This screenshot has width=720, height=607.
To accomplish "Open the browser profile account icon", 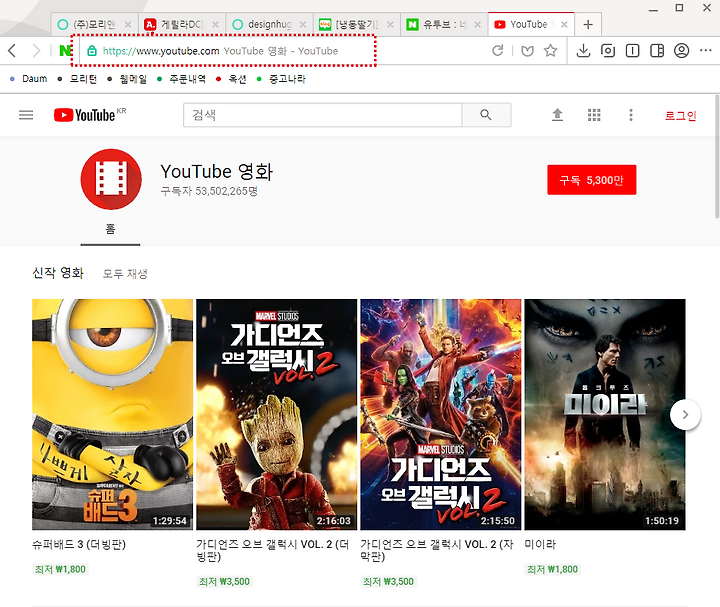I will [x=681, y=51].
